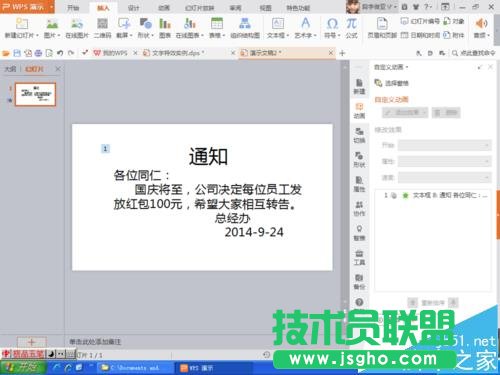Click the Audio (音频) speaker icon
This screenshot has height=375, width=500.
click(x=481, y=24)
